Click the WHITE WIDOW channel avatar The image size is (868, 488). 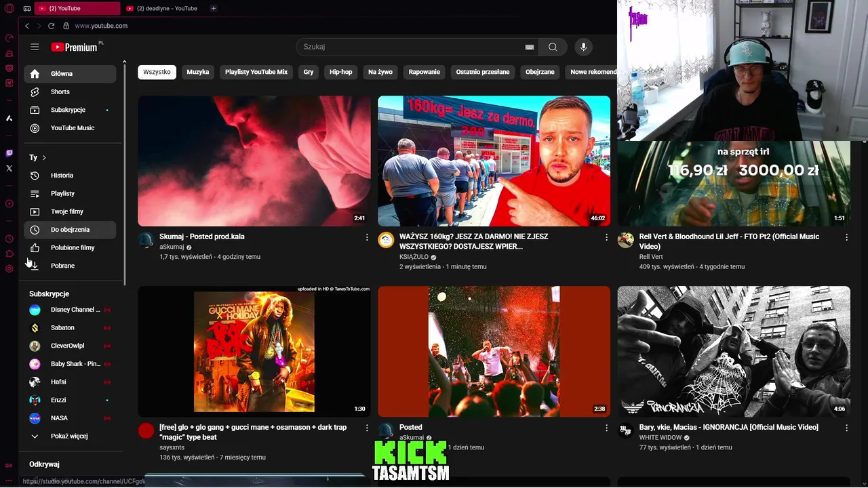pos(626,431)
